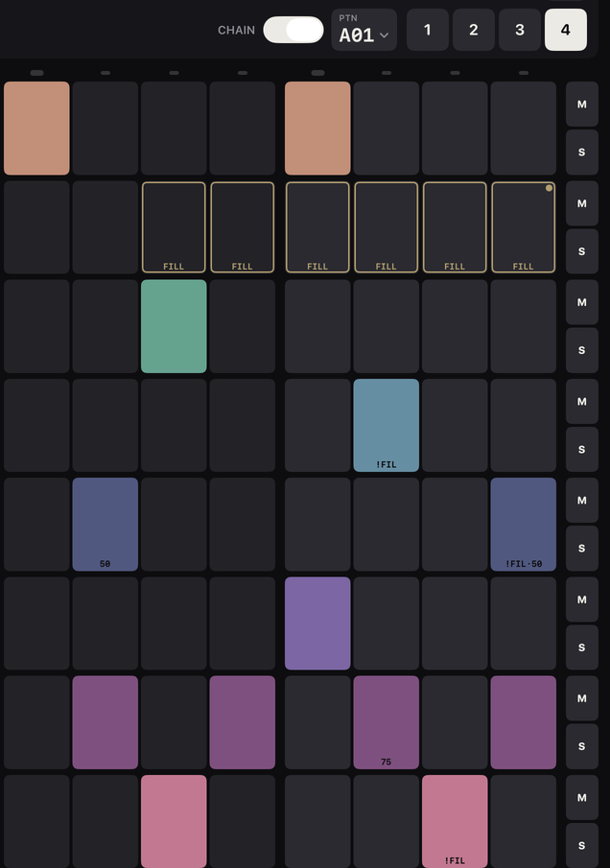
Task: Select FILL step 7 on track 2
Action: point(455,227)
